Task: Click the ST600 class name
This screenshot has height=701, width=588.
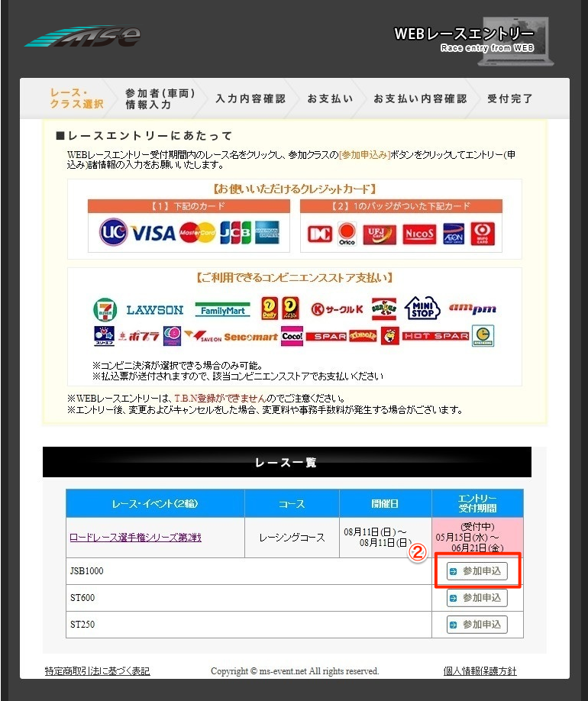Action: coord(82,598)
